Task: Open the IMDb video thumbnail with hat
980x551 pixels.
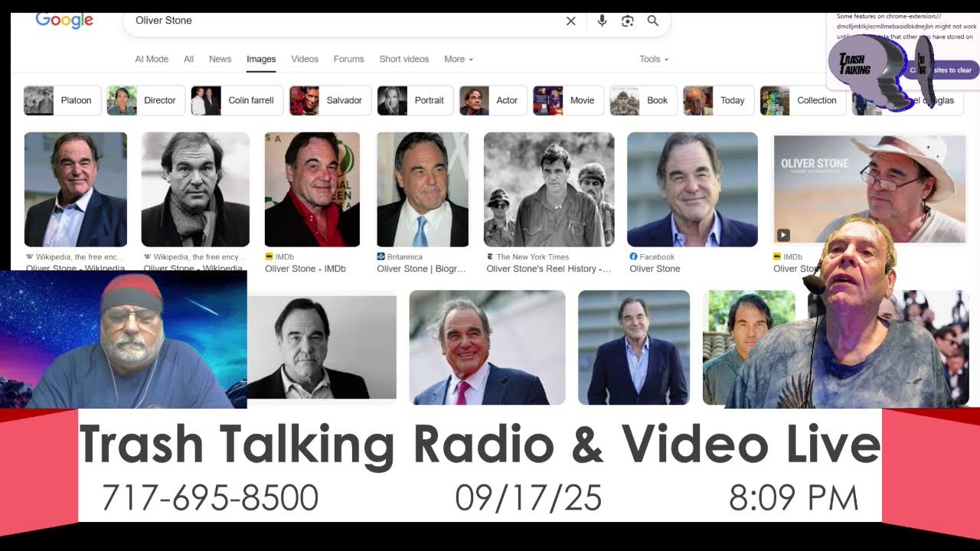Action: 870,190
